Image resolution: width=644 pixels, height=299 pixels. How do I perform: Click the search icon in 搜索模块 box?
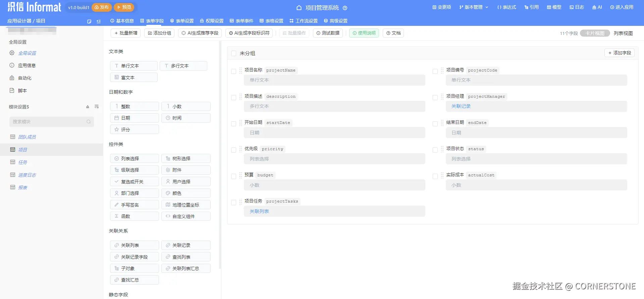pyautogui.click(x=89, y=122)
